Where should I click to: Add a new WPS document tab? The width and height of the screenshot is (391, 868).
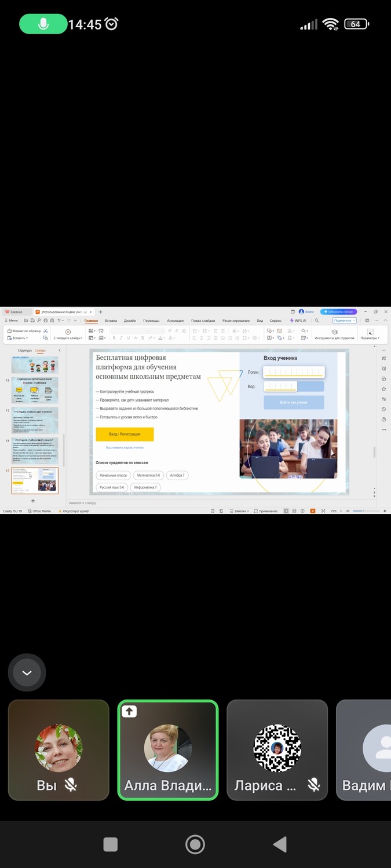click(x=100, y=312)
